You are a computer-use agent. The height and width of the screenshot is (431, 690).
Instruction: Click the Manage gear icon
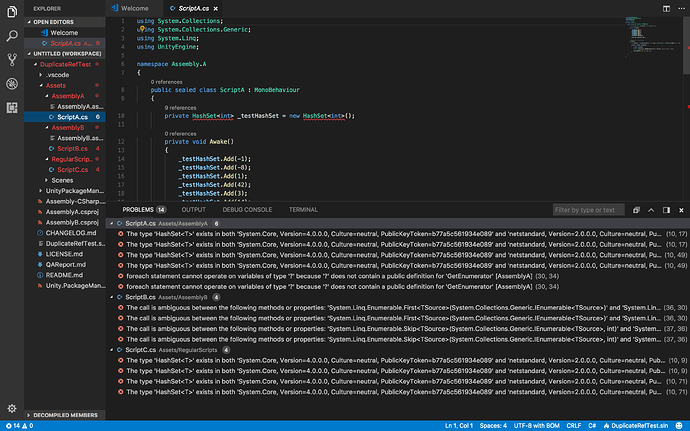[x=11, y=408]
